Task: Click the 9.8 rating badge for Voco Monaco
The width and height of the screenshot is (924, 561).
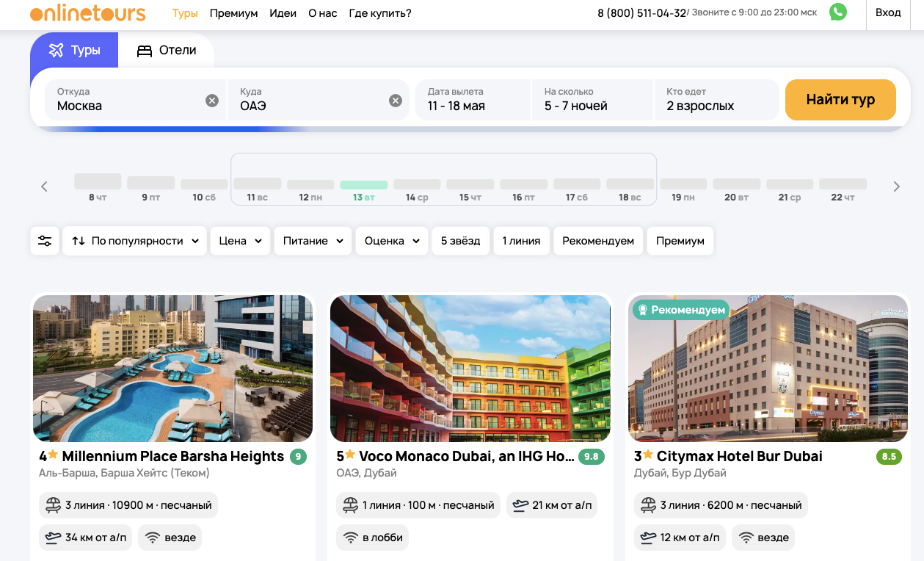Action: pos(591,457)
